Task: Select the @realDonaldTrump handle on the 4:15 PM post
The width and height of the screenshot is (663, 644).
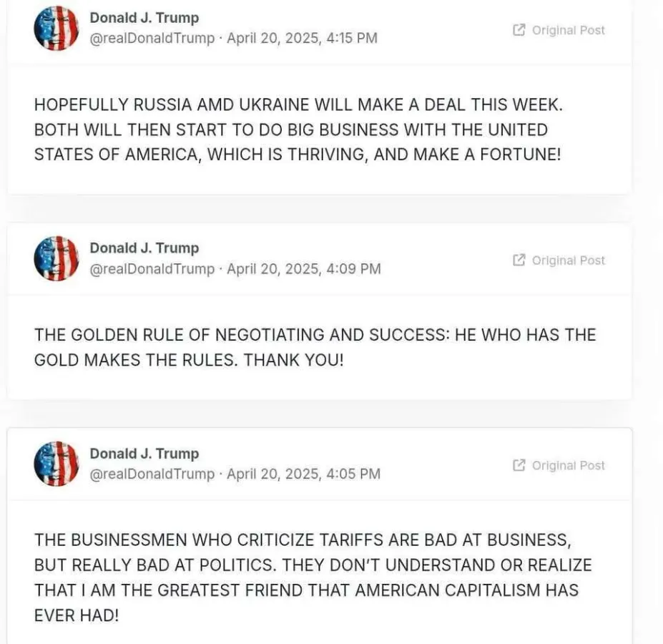Action: click(152, 39)
